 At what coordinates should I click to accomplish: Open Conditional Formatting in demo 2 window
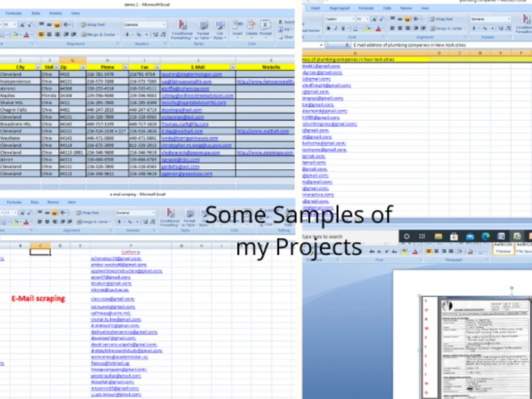(182, 30)
